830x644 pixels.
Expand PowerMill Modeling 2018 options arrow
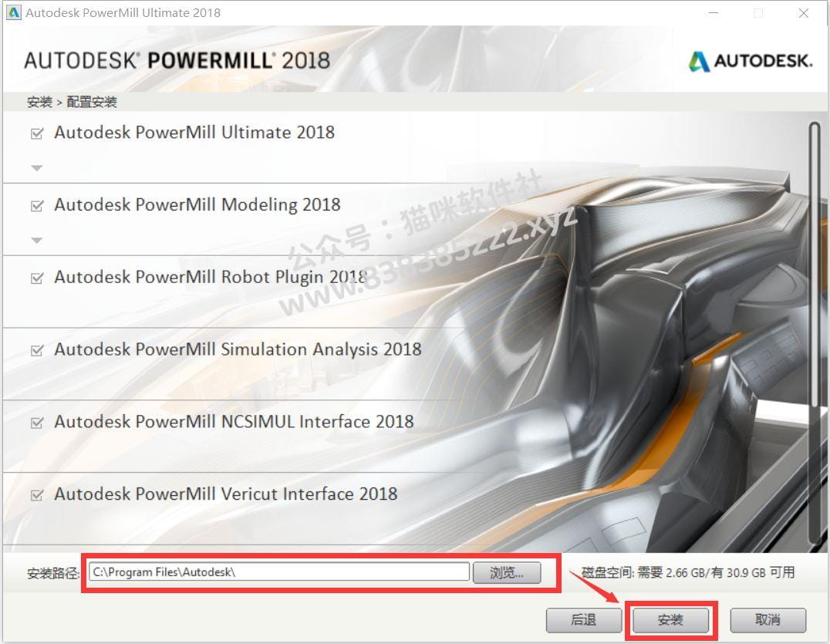(36, 240)
